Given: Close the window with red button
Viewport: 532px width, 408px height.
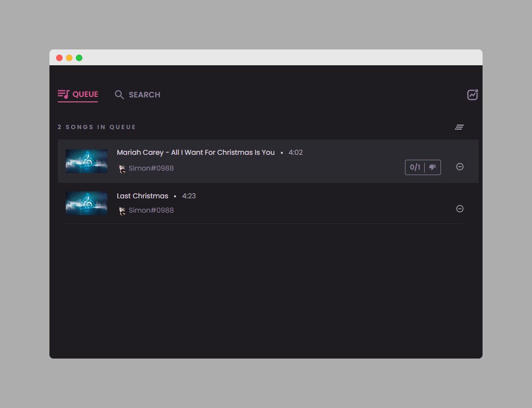Looking at the screenshot, I should click(x=59, y=58).
